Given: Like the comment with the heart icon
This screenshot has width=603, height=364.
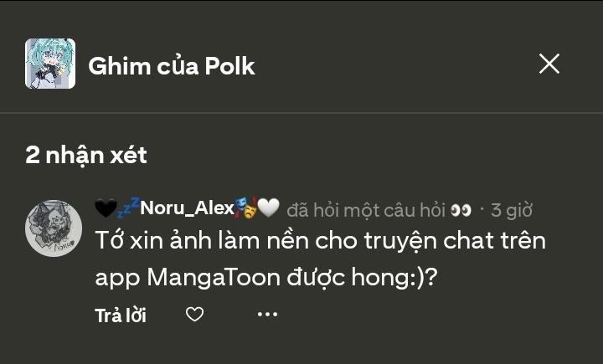Looking at the screenshot, I should (x=194, y=315).
